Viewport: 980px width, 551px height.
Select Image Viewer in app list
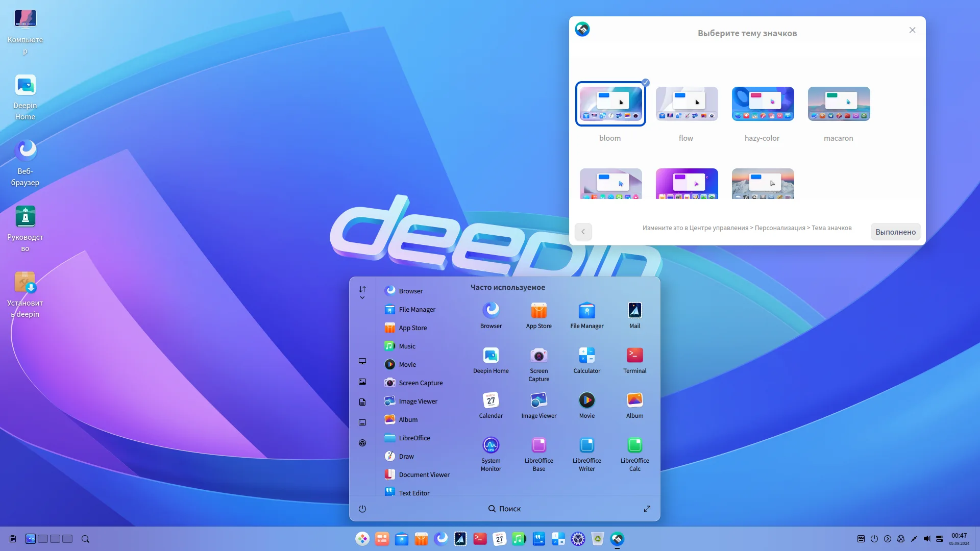[418, 402]
